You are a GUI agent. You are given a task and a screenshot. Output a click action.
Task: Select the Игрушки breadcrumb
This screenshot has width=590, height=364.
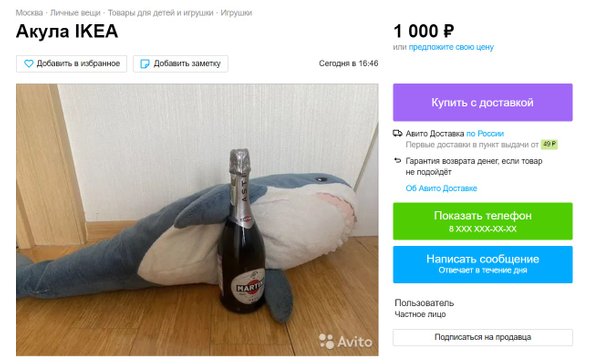tap(236, 13)
